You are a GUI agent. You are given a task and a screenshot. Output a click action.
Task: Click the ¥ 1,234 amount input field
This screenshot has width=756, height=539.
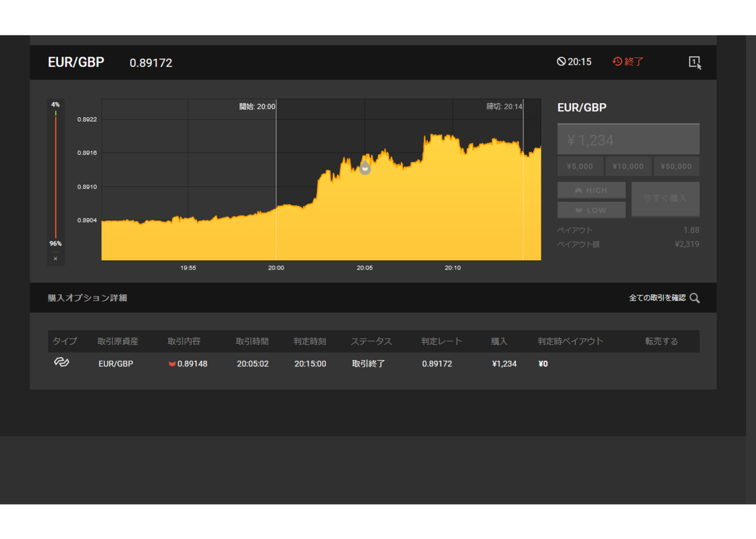(x=628, y=139)
